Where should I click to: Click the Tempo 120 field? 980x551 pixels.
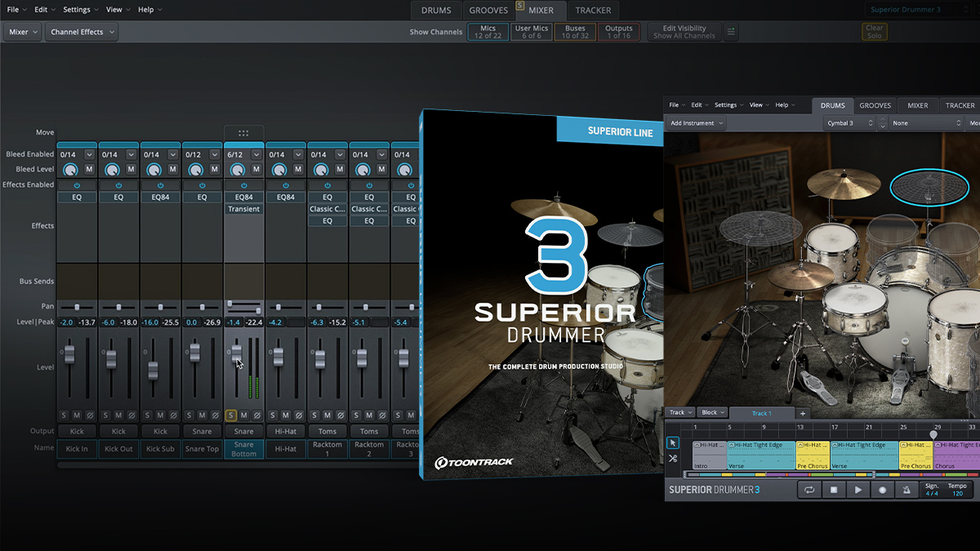(x=957, y=490)
